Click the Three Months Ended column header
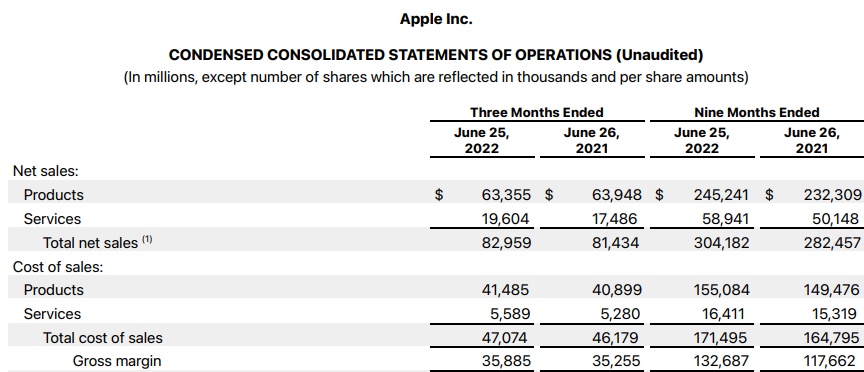 point(537,112)
